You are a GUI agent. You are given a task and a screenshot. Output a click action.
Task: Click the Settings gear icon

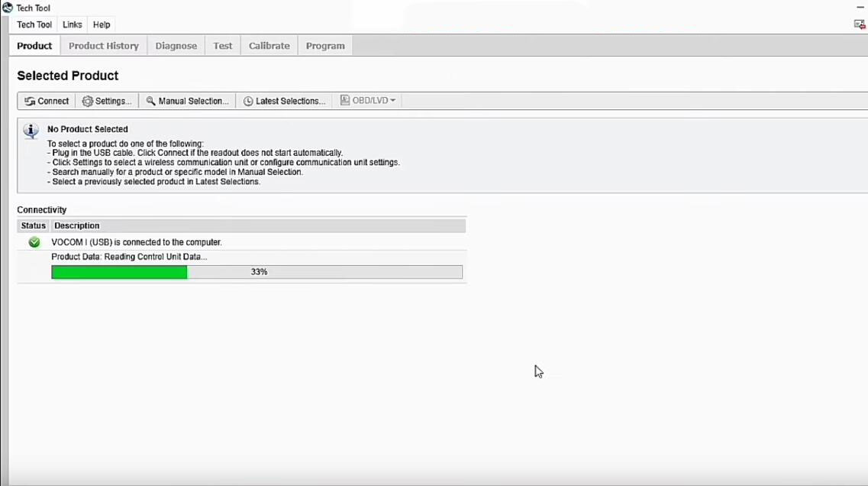(88, 101)
